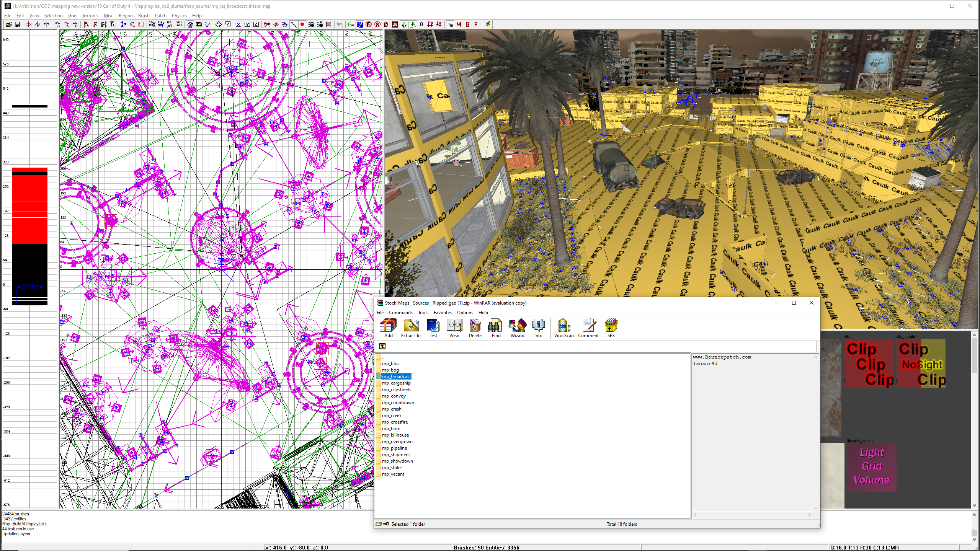Select mp_vacant folder in WinRAR list

pos(393,474)
